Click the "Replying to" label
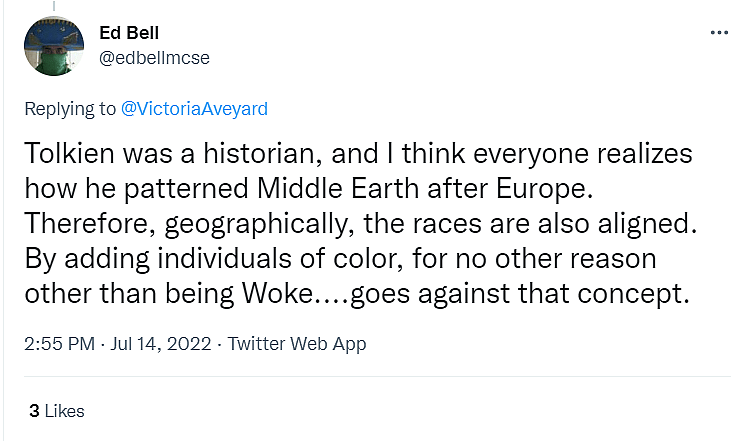 (x=68, y=109)
